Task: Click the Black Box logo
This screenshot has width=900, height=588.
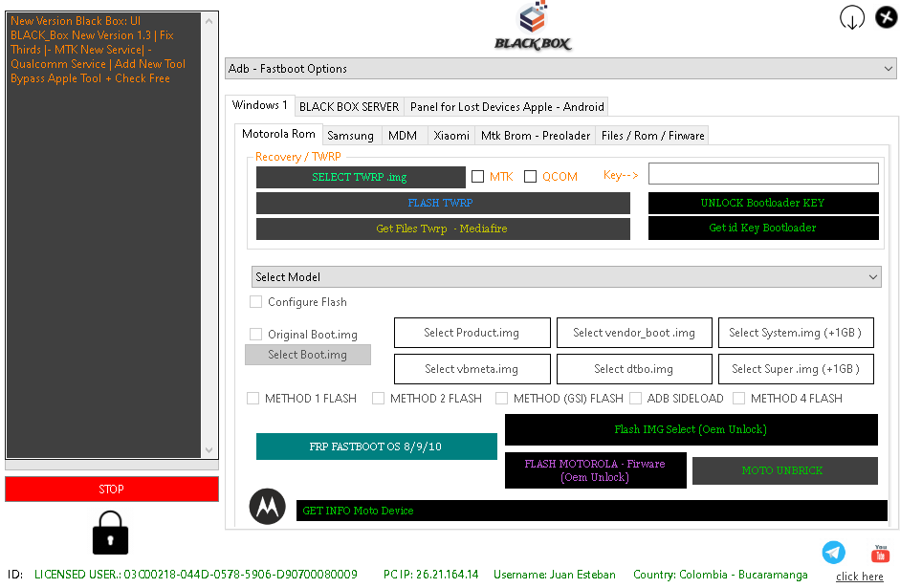Action: pos(533,27)
